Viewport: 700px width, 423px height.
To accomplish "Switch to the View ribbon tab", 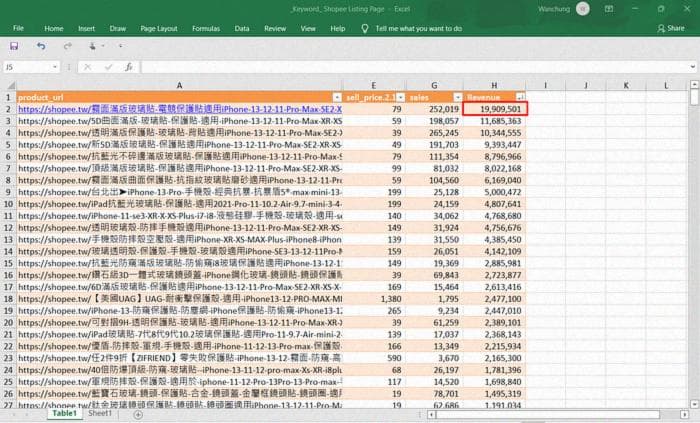I will coord(308,28).
